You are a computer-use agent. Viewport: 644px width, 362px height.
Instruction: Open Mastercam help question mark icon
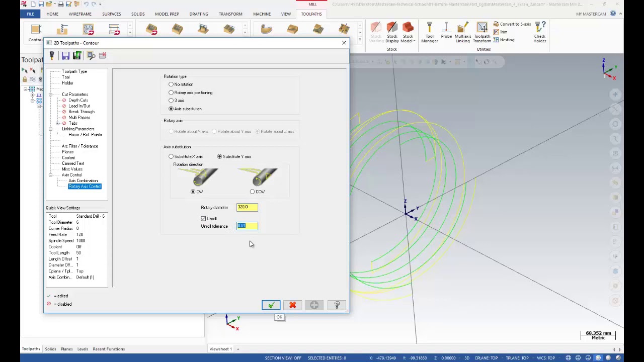click(x=613, y=14)
